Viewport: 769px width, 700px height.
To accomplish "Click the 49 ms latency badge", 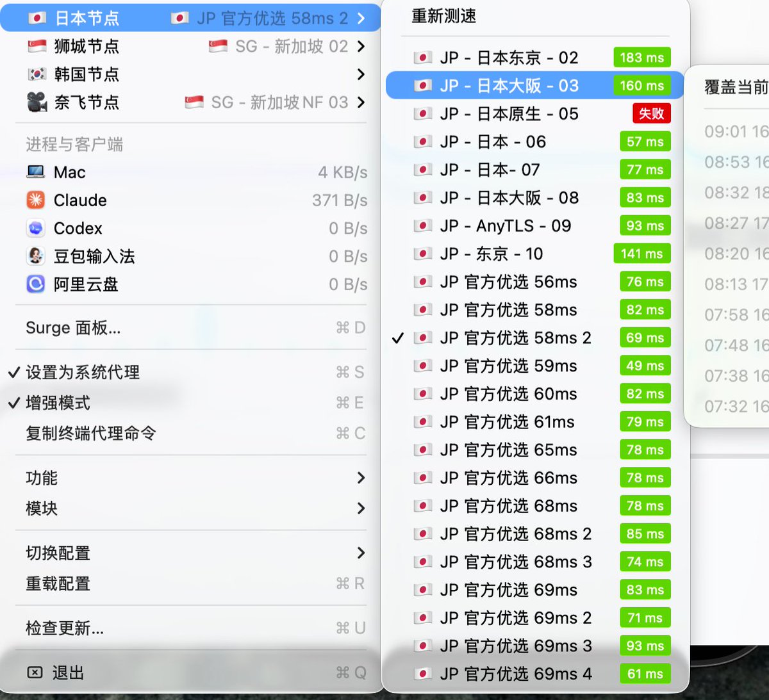I will point(645,366).
